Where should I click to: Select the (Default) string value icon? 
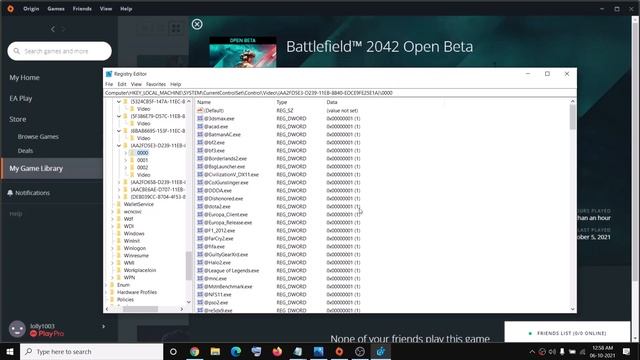200,111
